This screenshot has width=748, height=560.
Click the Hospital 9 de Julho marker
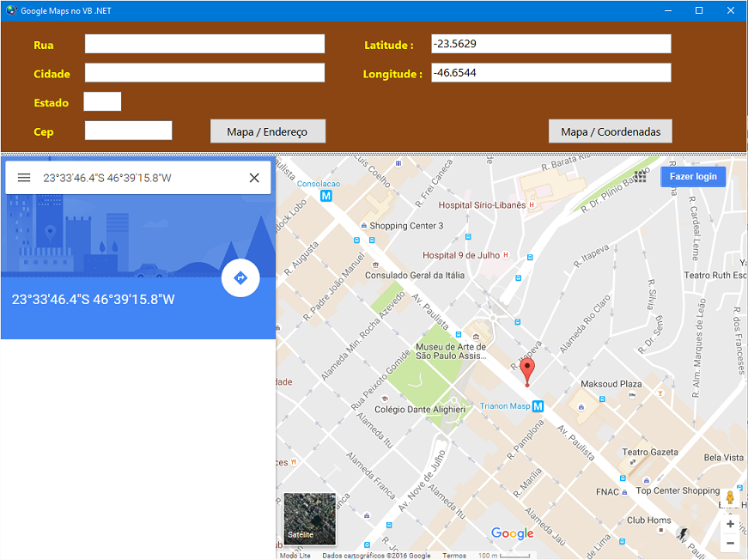click(506, 255)
